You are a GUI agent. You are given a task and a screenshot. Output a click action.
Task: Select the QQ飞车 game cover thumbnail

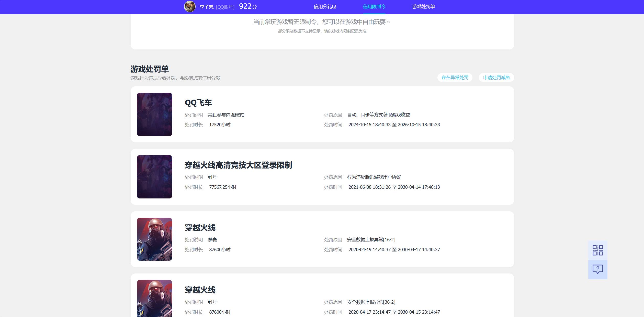pyautogui.click(x=154, y=114)
